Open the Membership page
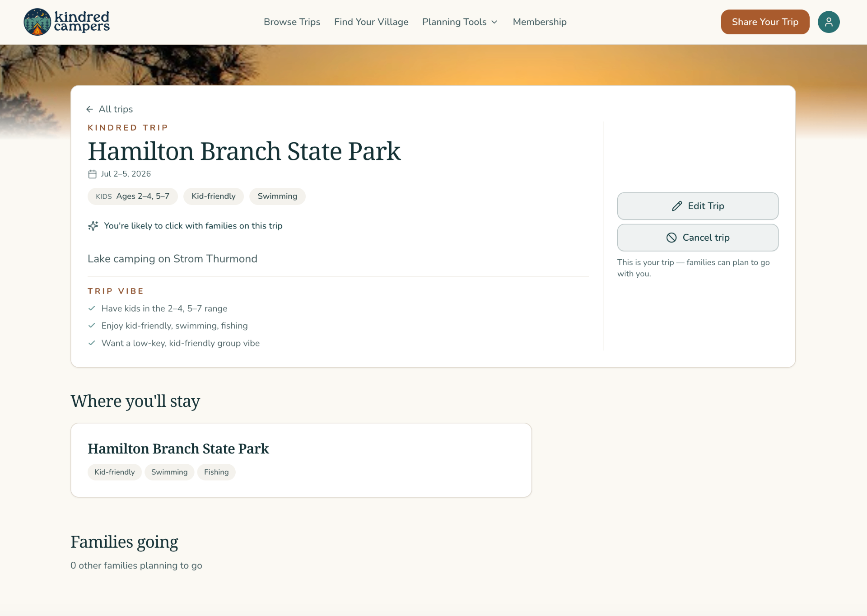The height and width of the screenshot is (616, 867). [x=540, y=22]
